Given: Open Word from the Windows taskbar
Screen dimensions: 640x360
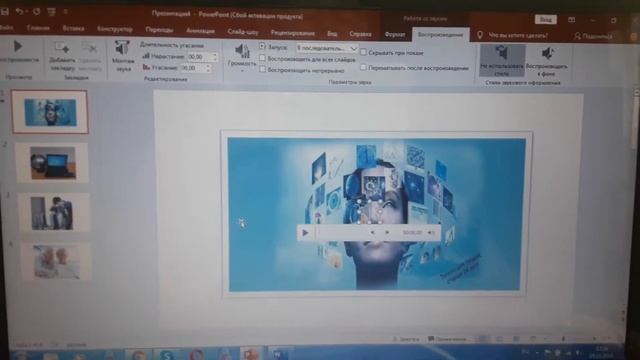Looking at the screenshot, I should click(x=279, y=354).
